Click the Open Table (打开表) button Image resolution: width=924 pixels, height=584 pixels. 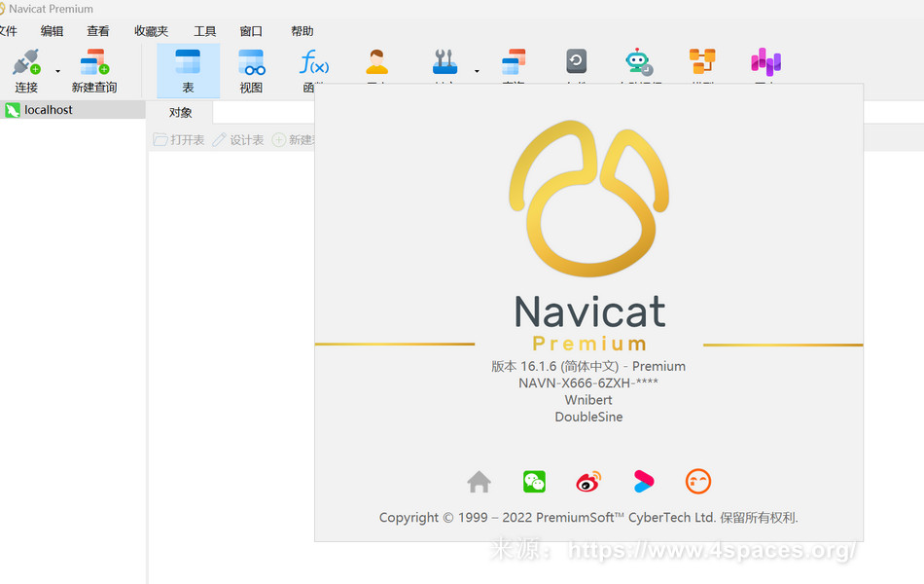pyautogui.click(x=179, y=140)
